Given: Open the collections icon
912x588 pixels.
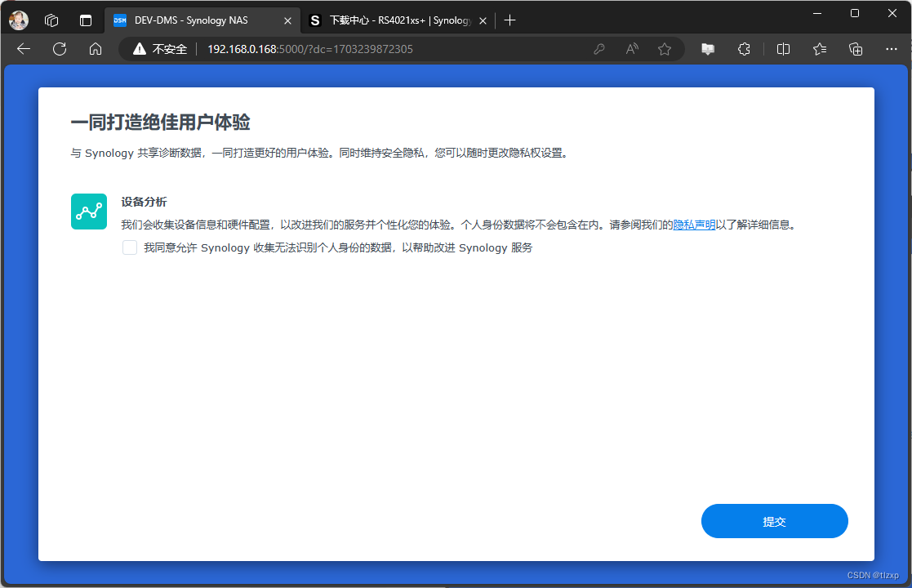Looking at the screenshot, I should pyautogui.click(x=856, y=50).
